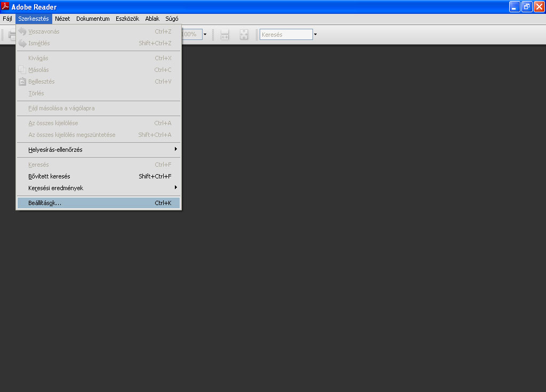The width and height of the screenshot is (546, 392).
Task: Click Másolás copy entry
Action: point(99,70)
